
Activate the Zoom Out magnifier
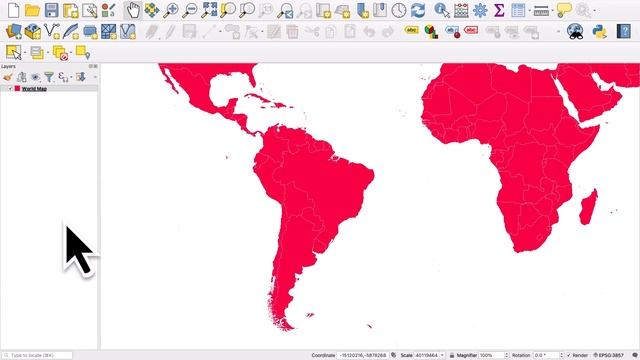[190, 10]
